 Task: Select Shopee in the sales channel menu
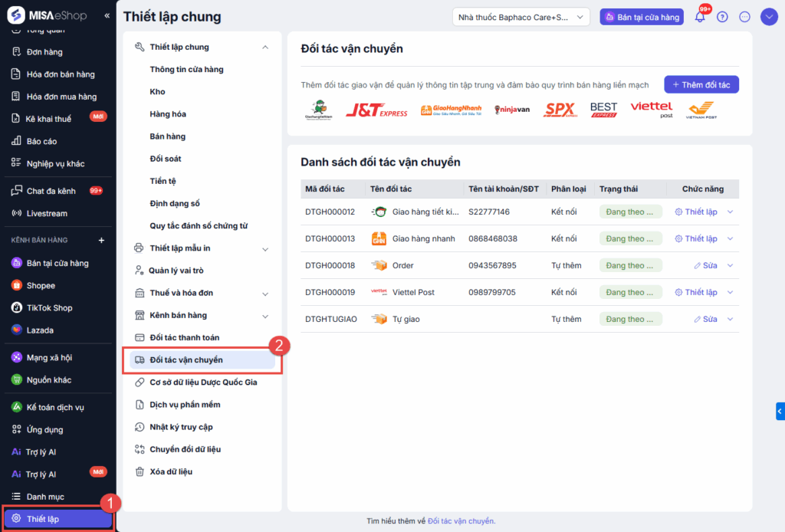pos(41,285)
